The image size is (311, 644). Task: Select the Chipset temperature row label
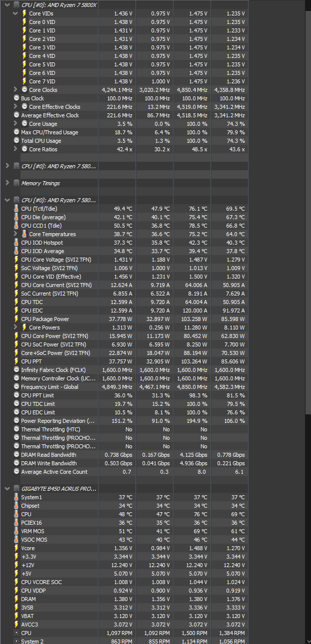coord(30,506)
